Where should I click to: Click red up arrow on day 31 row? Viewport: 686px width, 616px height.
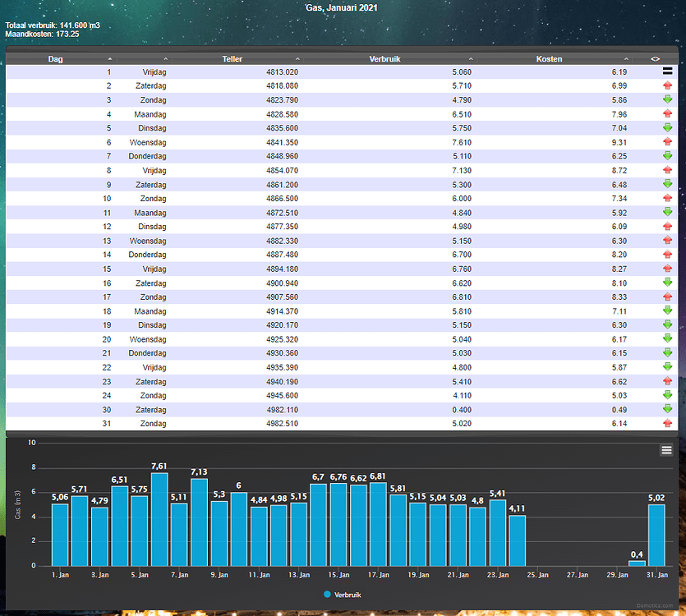tap(667, 423)
